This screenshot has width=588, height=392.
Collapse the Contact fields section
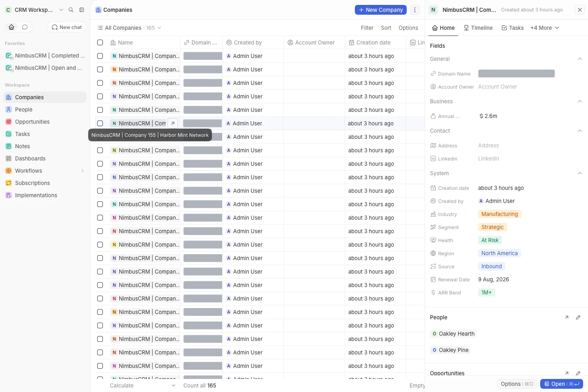click(x=580, y=131)
